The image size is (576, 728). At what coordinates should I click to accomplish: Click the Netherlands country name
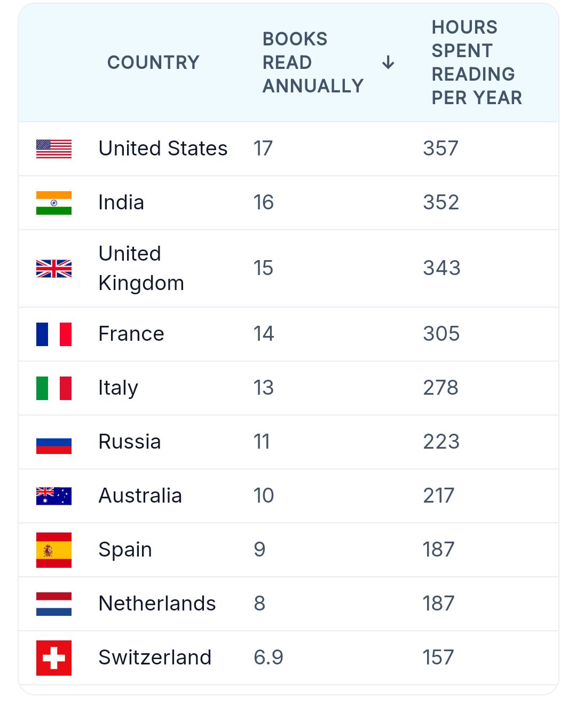(157, 604)
